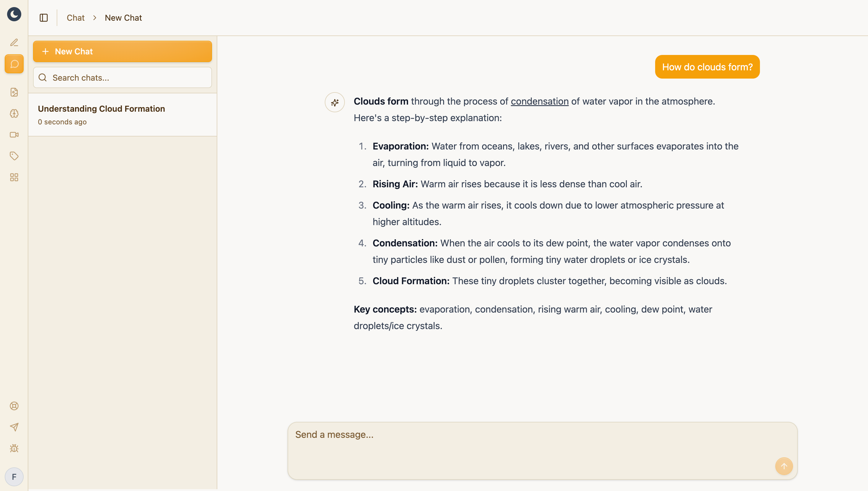Click the bug report icon
Viewport: 868px width, 491px height.
[x=14, y=448]
